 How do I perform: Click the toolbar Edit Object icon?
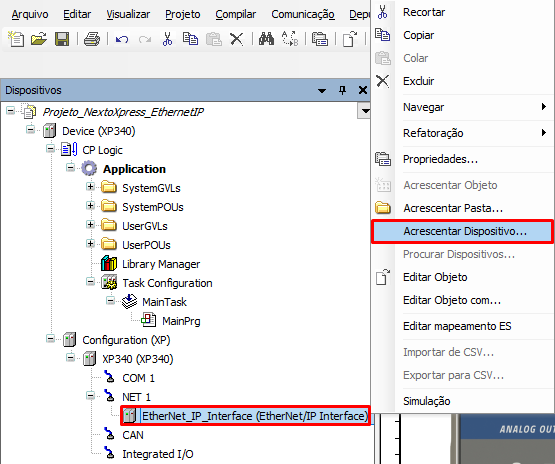(350, 39)
